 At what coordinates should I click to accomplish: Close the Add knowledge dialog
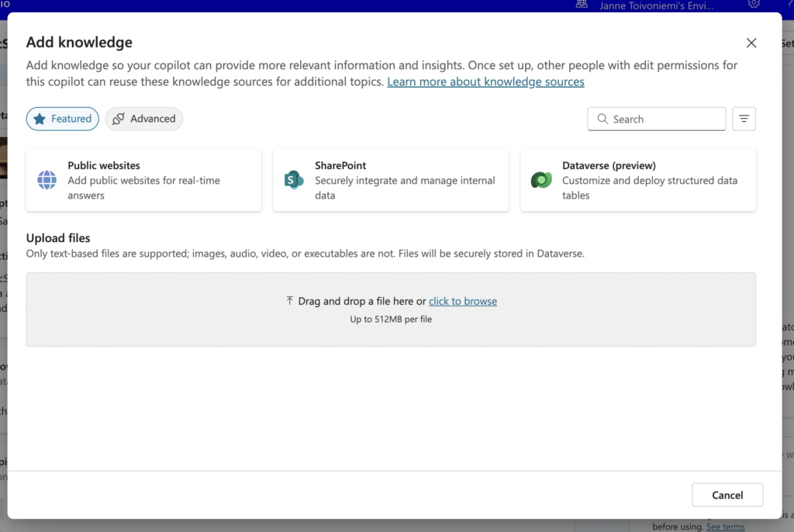click(x=751, y=43)
